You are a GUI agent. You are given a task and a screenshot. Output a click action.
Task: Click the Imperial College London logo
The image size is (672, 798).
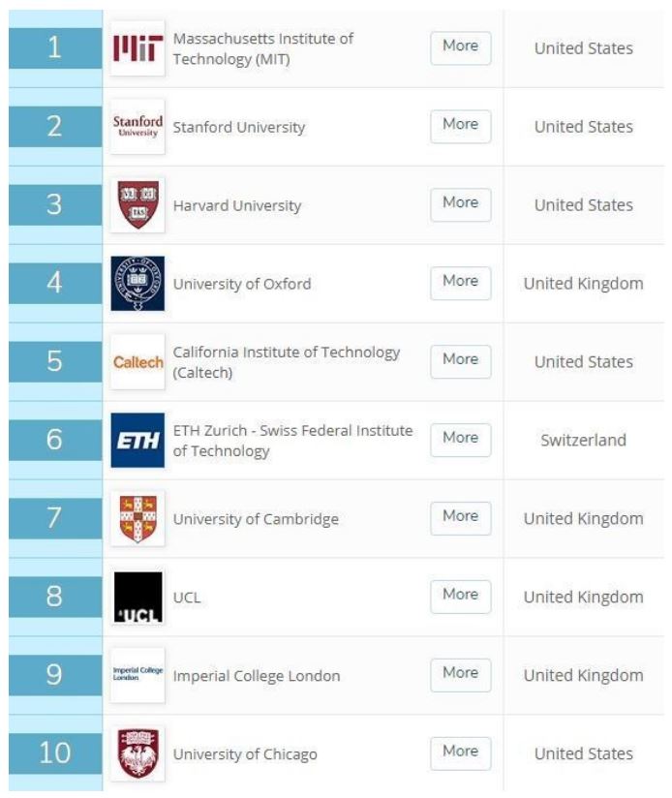137,675
